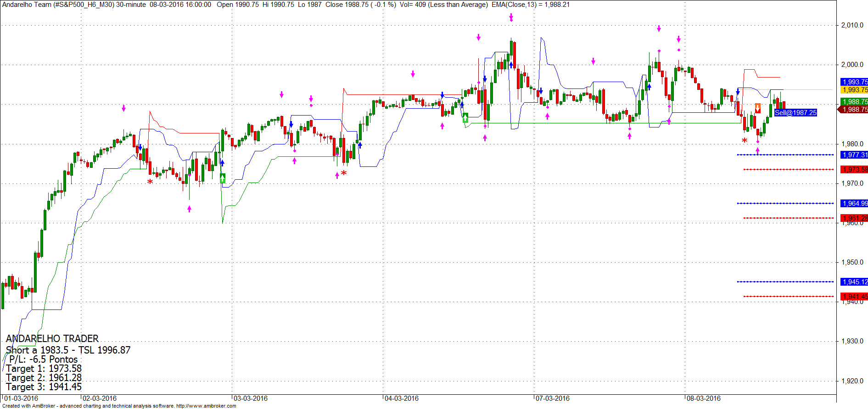Select the 08-03-2016 date on the time axis
The width and height of the screenshot is (868, 409).
coord(704,398)
